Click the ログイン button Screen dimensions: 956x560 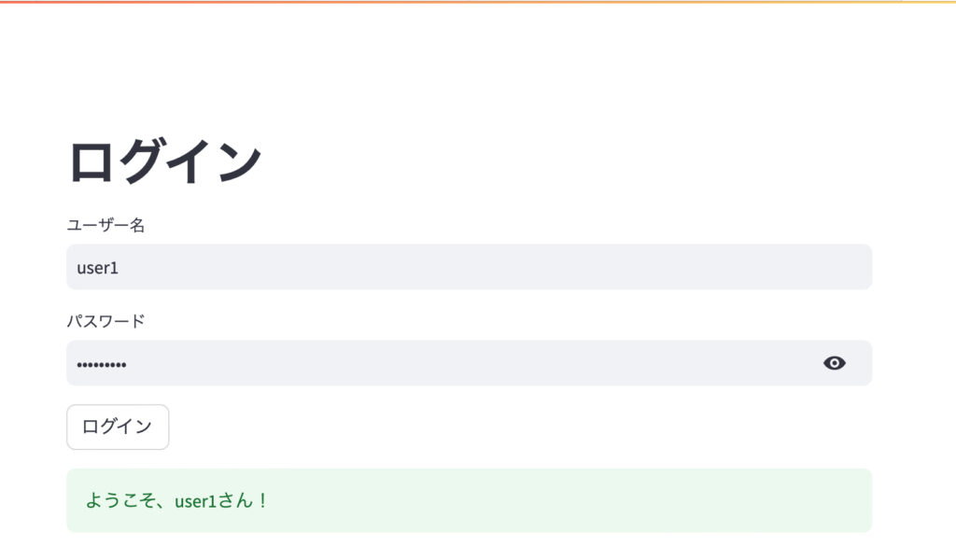pyautogui.click(x=118, y=427)
